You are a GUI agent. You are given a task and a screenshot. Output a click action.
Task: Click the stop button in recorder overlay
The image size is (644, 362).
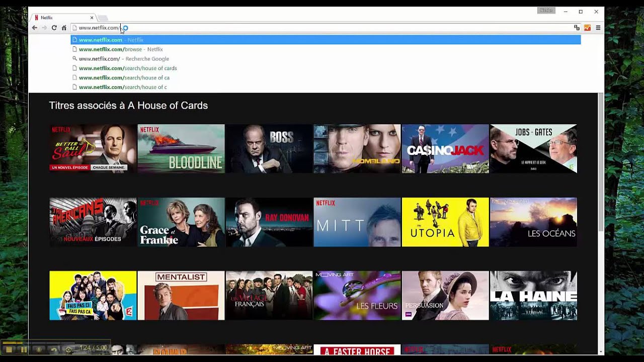[x=9, y=349]
